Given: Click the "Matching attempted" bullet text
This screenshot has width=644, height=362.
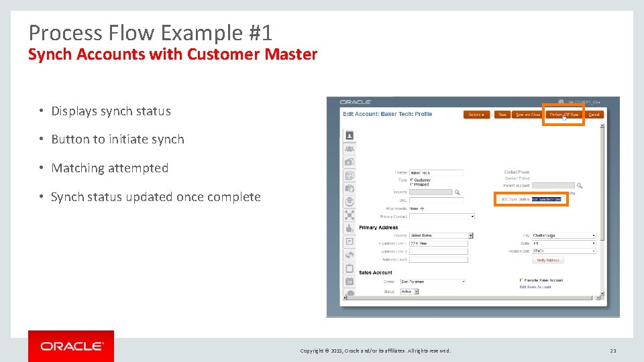Looking at the screenshot, I should pos(109,168).
